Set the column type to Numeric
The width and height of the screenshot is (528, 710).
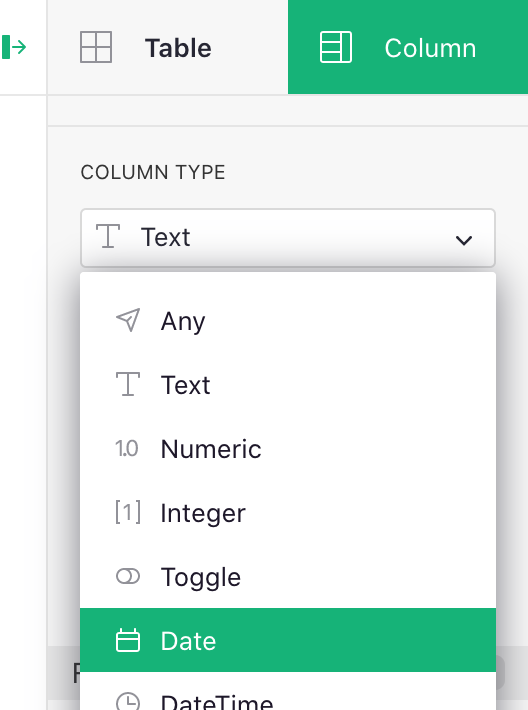point(288,449)
